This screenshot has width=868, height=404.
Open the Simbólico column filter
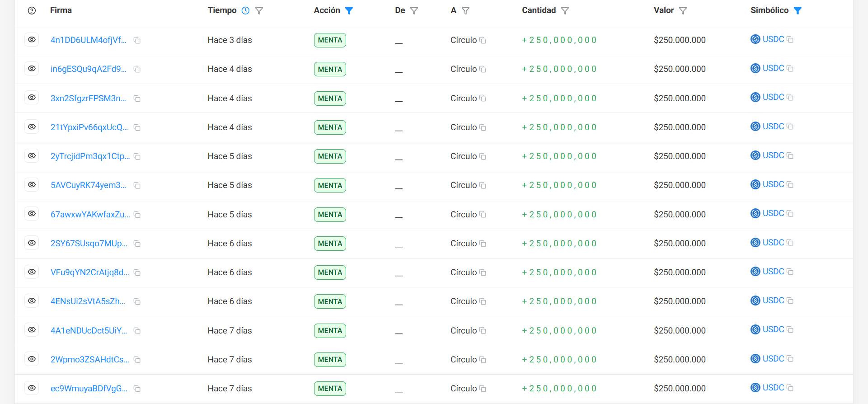point(798,10)
